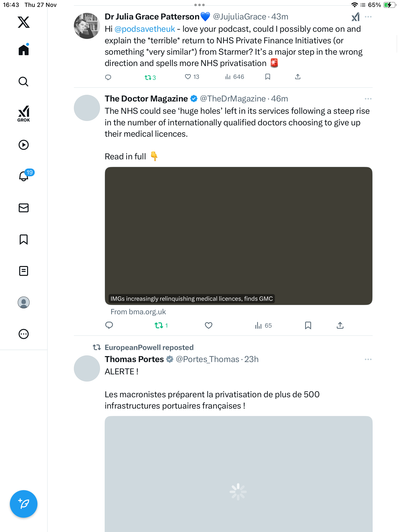Share The Doctor Magazine post

tap(340, 325)
